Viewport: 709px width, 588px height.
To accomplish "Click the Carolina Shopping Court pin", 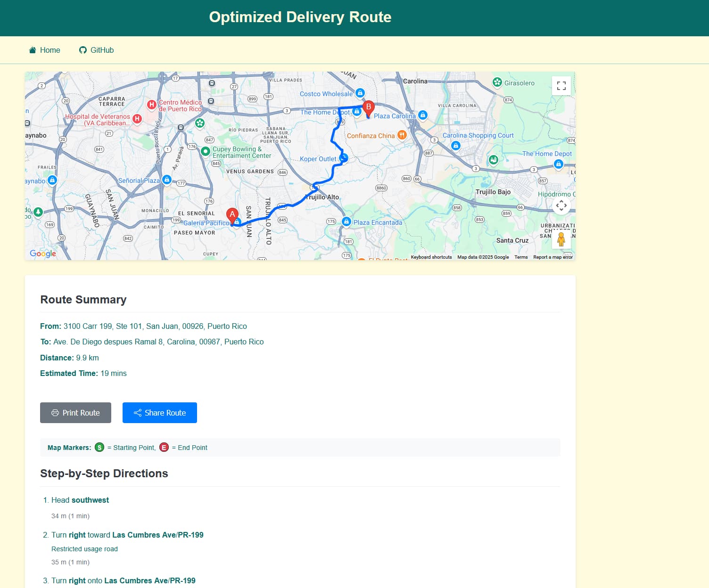I will [455, 146].
